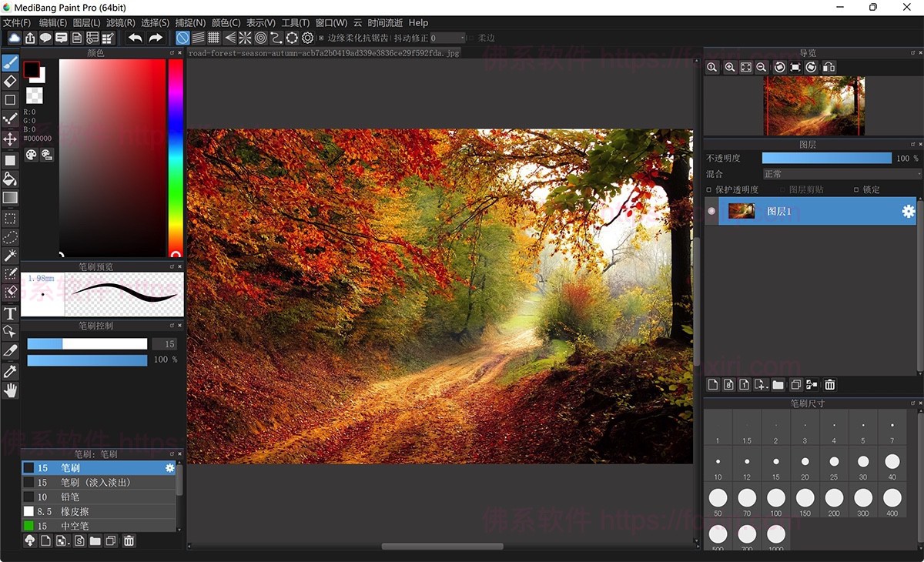Check the 锁定 layer lock checkbox

pyautogui.click(x=856, y=189)
